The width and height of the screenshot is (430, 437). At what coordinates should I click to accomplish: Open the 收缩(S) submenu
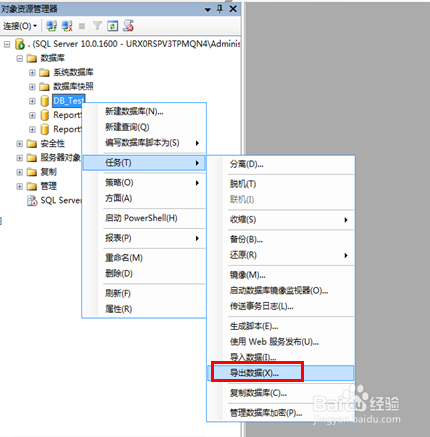click(x=281, y=220)
